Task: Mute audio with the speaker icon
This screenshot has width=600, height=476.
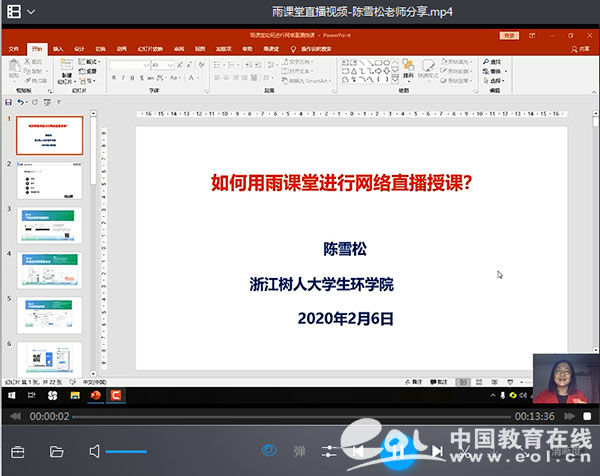Action: [94, 452]
